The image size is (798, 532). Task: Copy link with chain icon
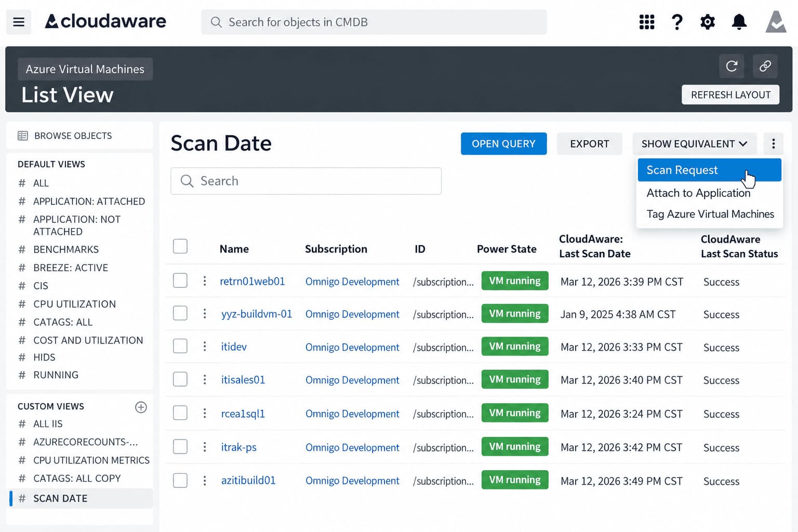pos(765,66)
